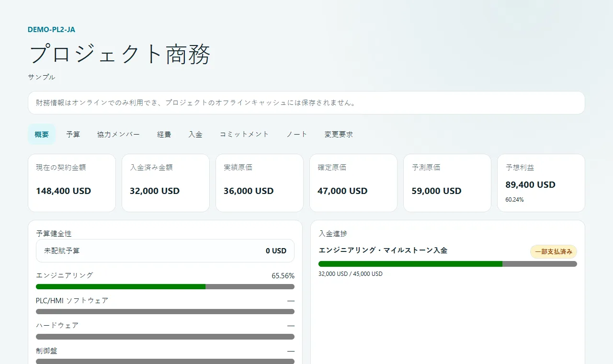Go to the 入金 tab
613x364 pixels.
pos(195,134)
